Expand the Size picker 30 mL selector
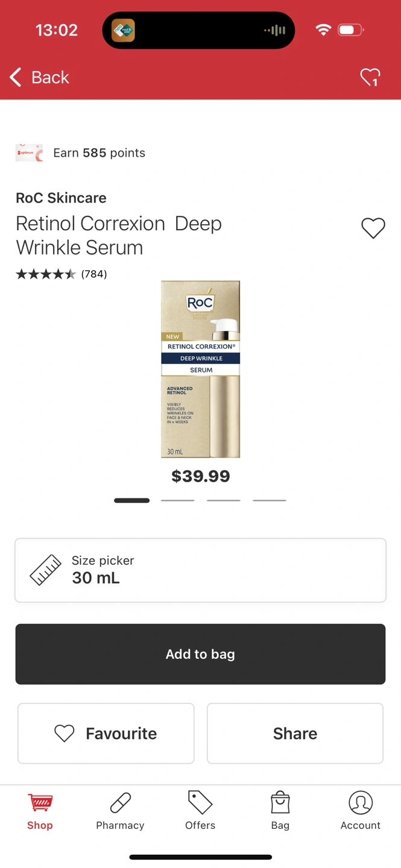Screen dimensions: 401x868 200,570
